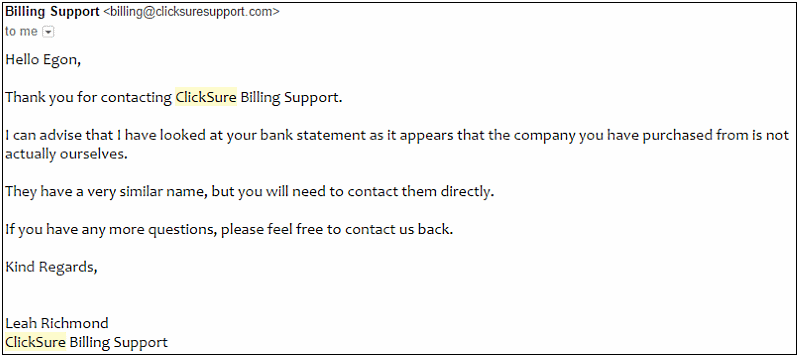Click "Billing Support" in the bottom signature

[118, 342]
